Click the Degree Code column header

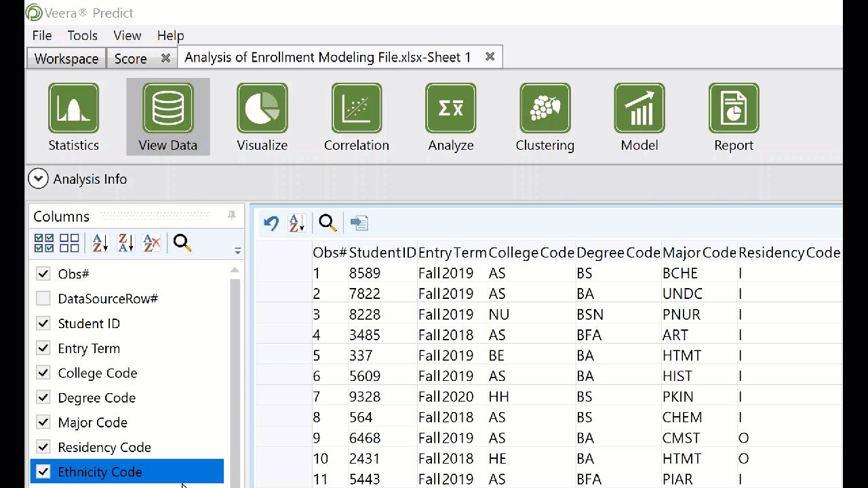(x=618, y=253)
